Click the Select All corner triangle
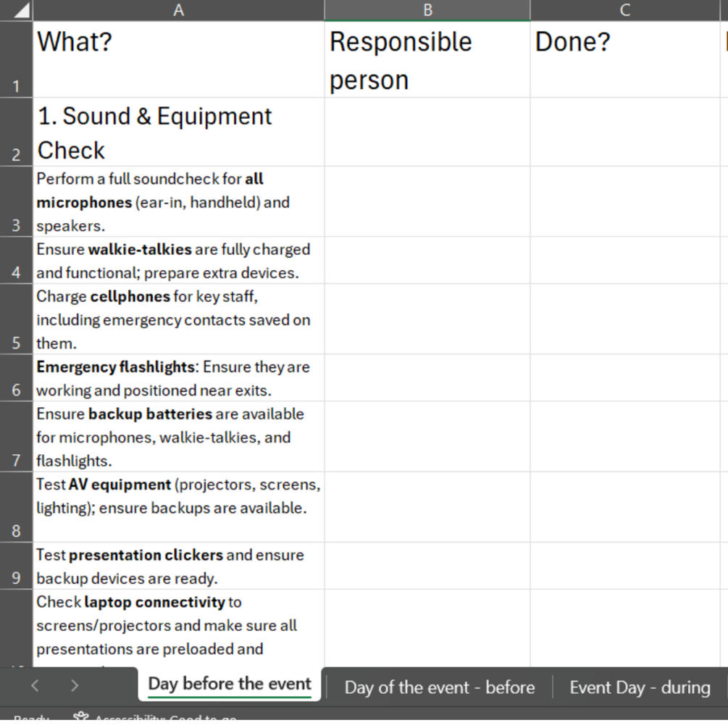Screen dimensions: 728x728 pyautogui.click(x=21, y=10)
